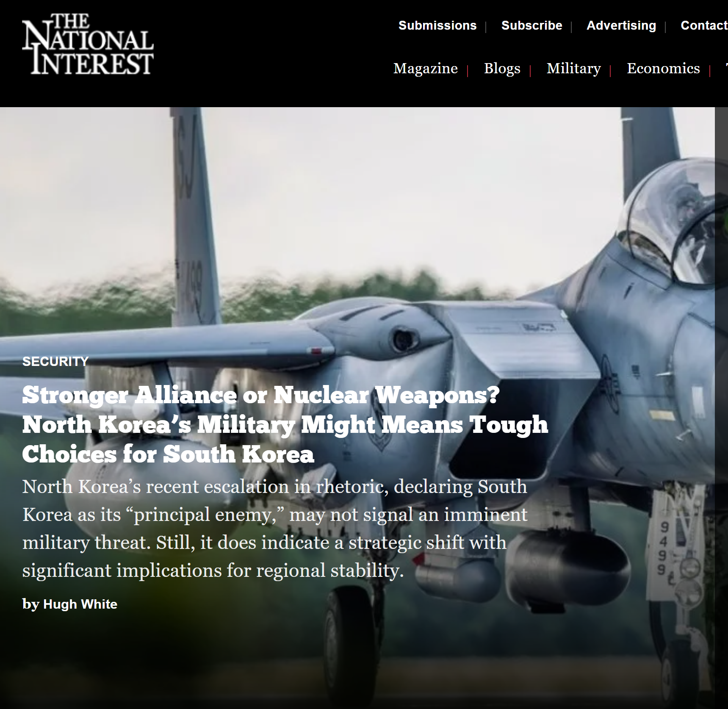Click the cut-off menu item after Economics

(x=726, y=68)
